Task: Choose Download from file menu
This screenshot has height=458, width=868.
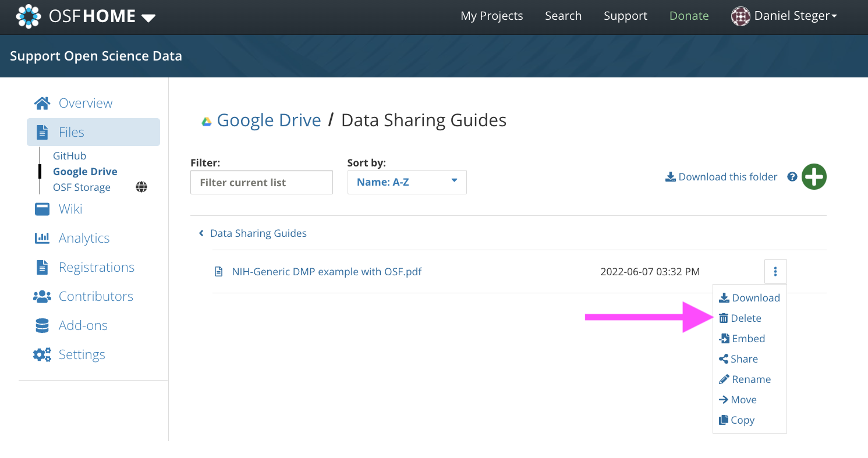Action: pos(750,298)
